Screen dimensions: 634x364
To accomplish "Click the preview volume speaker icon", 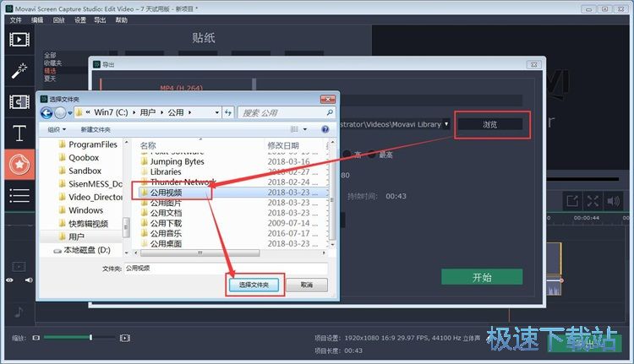I will [x=614, y=201].
